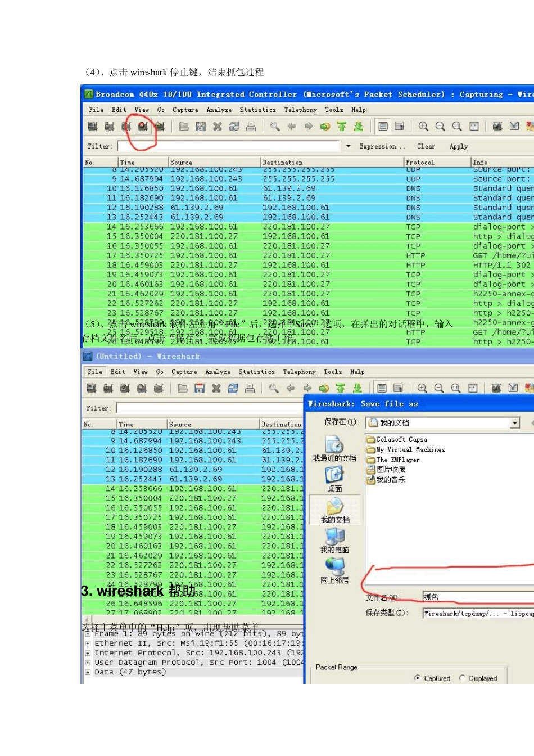Jump to first packet icon in capturing window
534x756 pixels.
342,127
